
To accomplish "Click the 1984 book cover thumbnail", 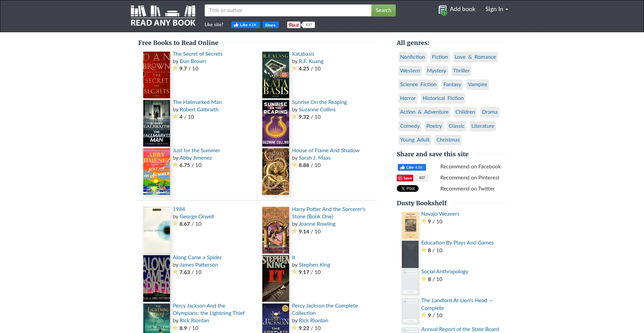I will coord(156,230).
